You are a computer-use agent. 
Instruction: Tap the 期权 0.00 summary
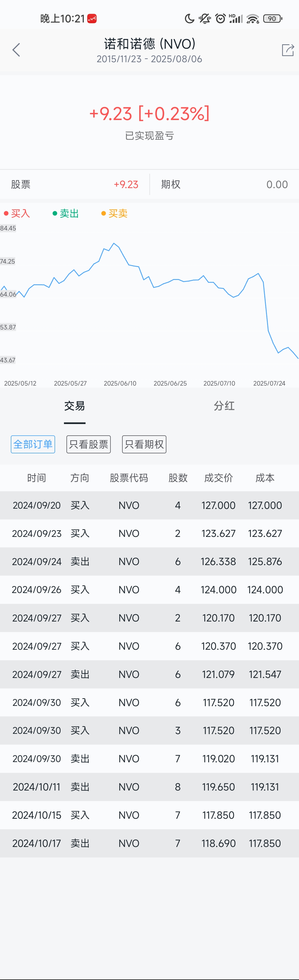coord(224,184)
